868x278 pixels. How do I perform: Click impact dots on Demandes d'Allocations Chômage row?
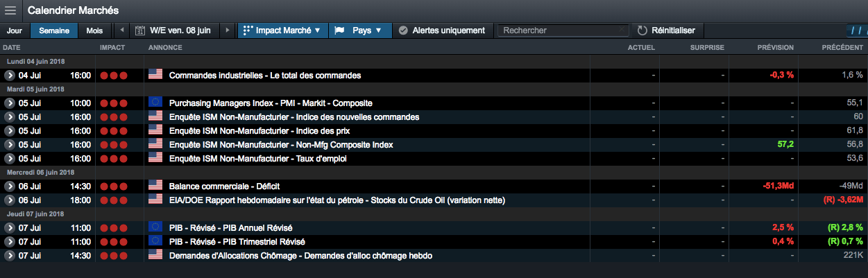pos(114,256)
